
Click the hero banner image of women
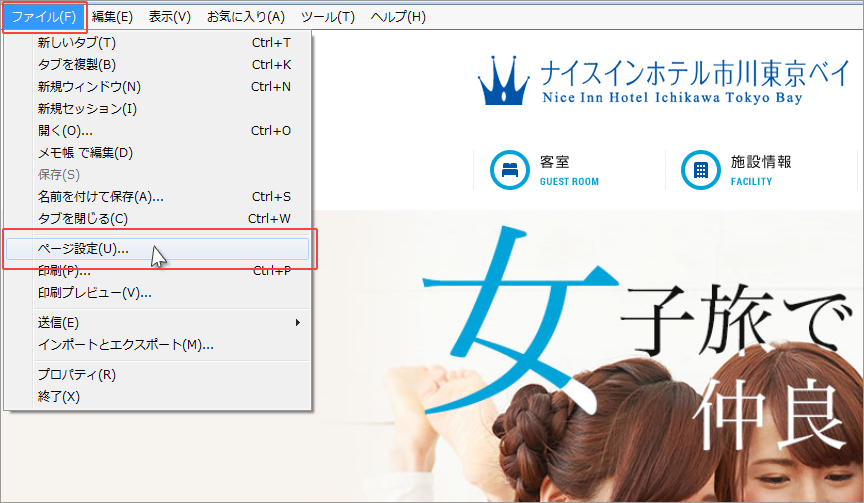pyautogui.click(x=588, y=356)
